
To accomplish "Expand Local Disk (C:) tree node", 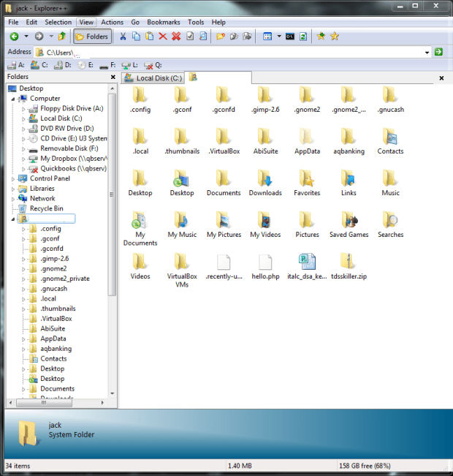I will coord(23,119).
